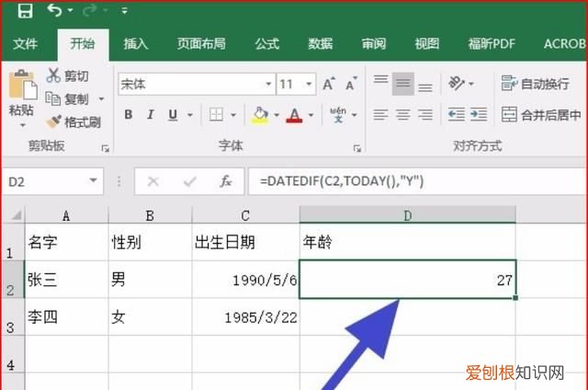Confirm formula entry with the checkmark
The image size is (588, 390).
tap(190, 182)
